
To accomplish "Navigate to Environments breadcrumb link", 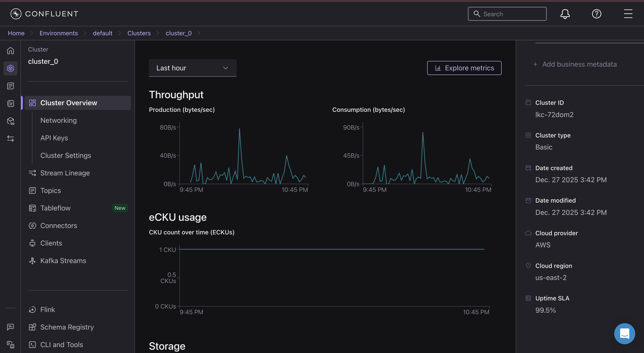I will tap(59, 33).
